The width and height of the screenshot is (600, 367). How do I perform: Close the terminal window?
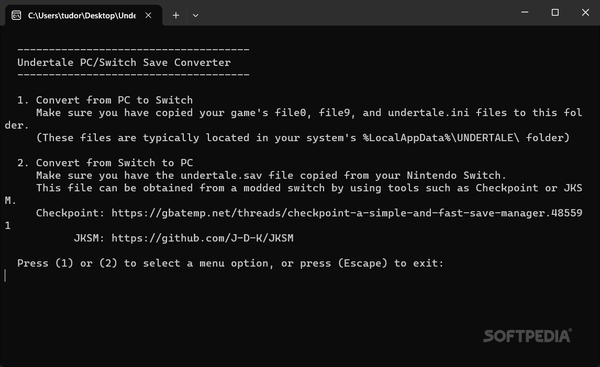click(585, 12)
